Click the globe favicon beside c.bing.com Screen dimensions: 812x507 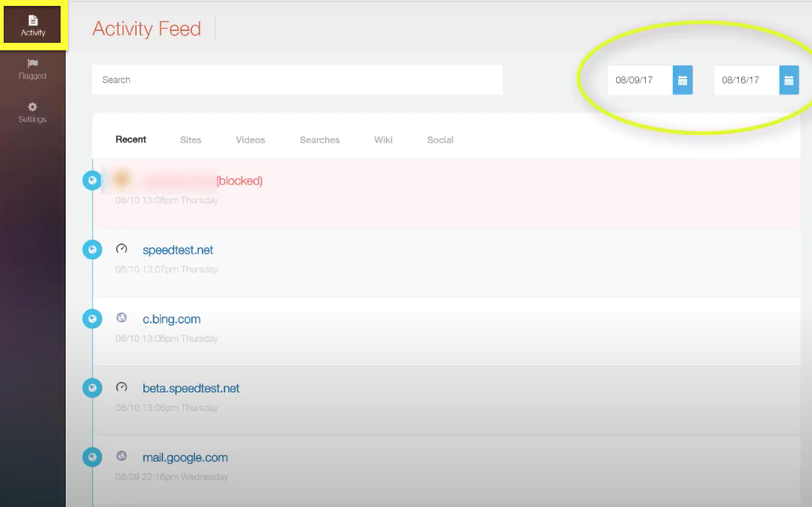click(122, 318)
